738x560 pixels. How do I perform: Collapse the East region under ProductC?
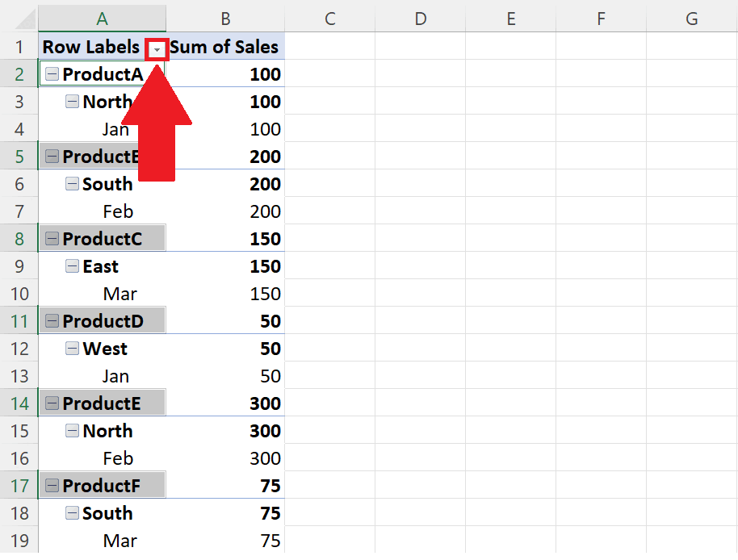click(72, 266)
